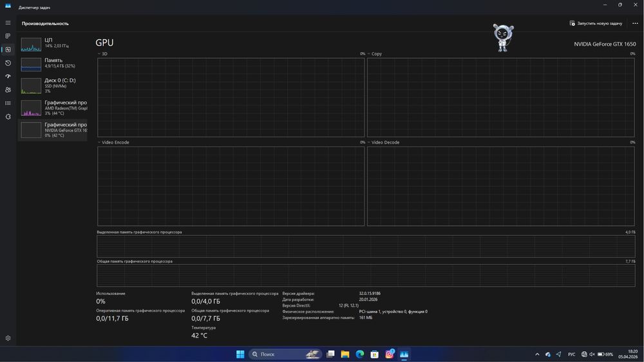Viewport: 644px width, 362px height.
Task: Click the Производительность page heading
Action: point(45,23)
